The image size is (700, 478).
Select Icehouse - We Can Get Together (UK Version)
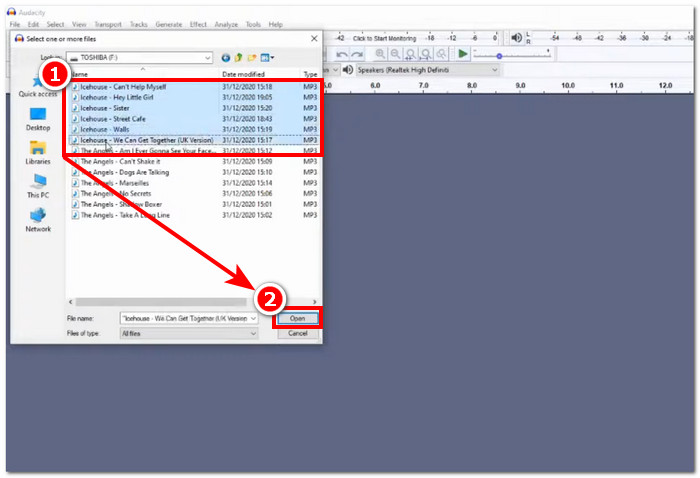[194, 140]
